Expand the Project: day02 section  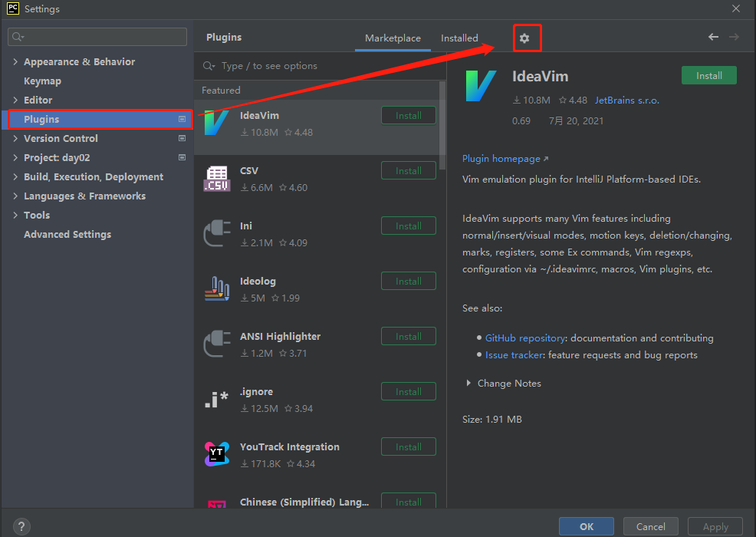15,157
